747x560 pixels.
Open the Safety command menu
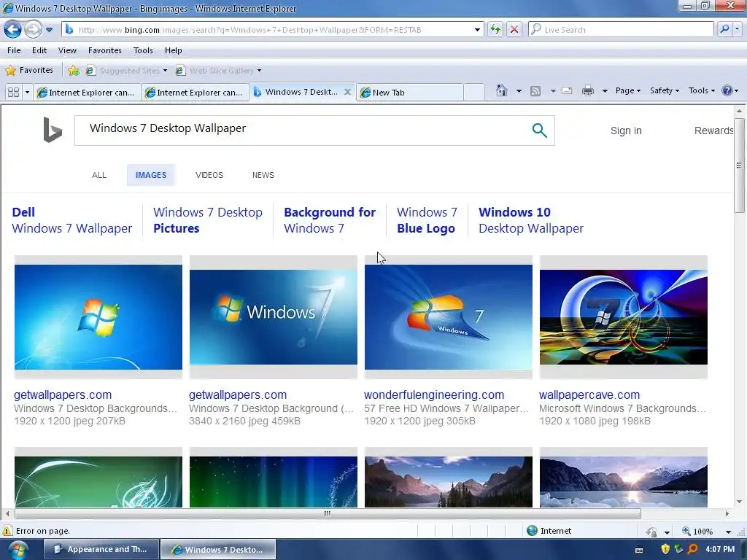pyautogui.click(x=664, y=90)
